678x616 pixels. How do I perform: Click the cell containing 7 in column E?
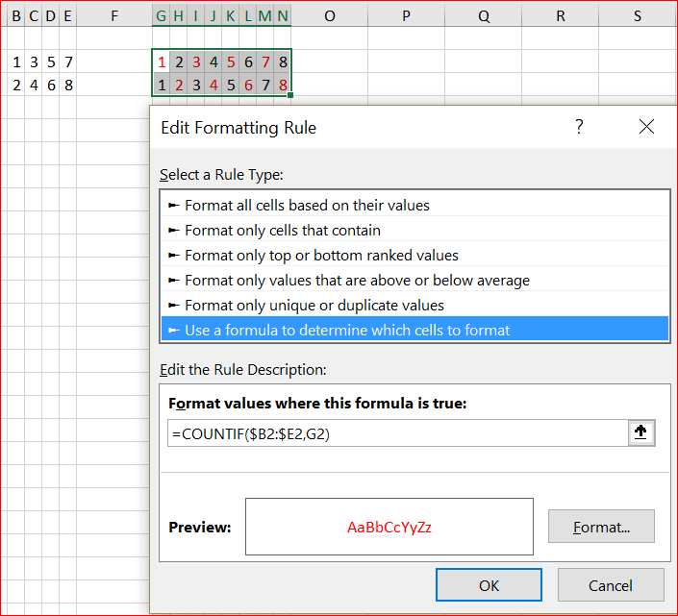tap(67, 62)
